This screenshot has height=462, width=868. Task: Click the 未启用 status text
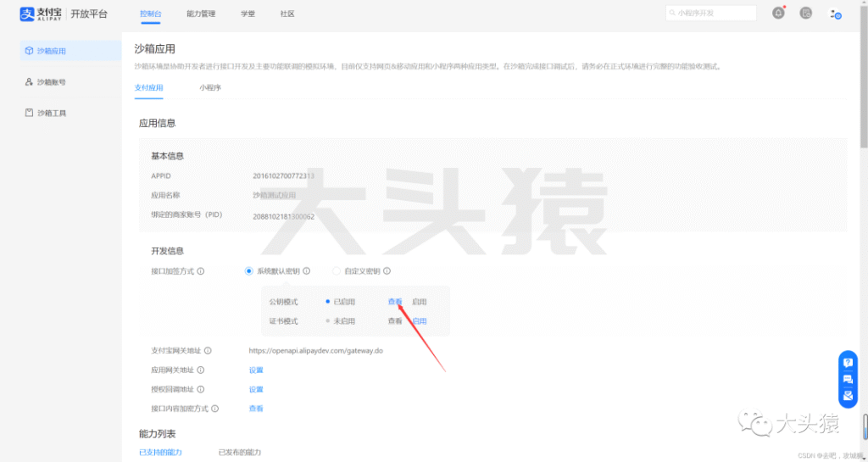tap(344, 321)
